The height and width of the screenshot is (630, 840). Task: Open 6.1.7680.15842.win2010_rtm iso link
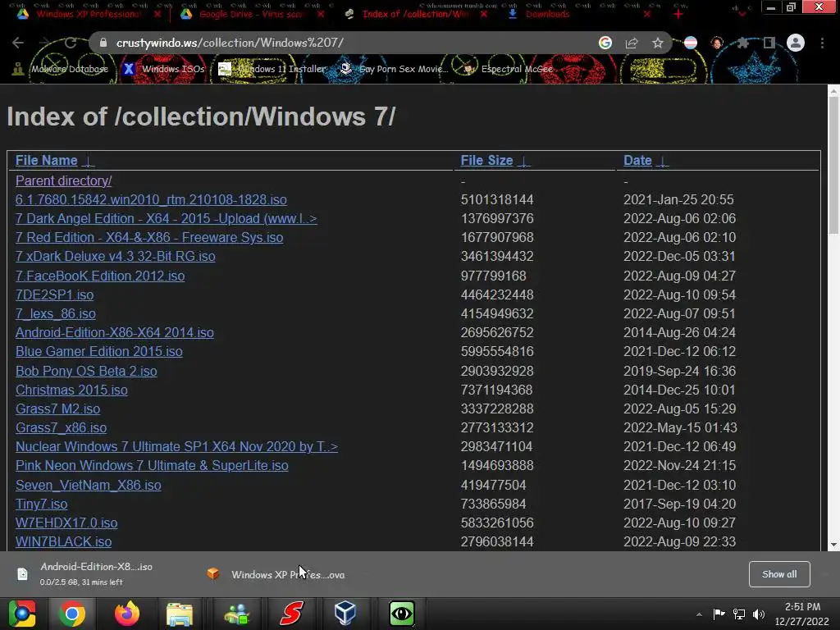[x=151, y=199]
